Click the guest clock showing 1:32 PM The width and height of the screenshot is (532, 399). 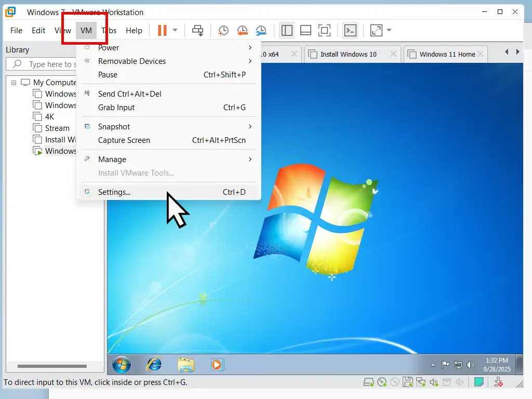pos(497,365)
